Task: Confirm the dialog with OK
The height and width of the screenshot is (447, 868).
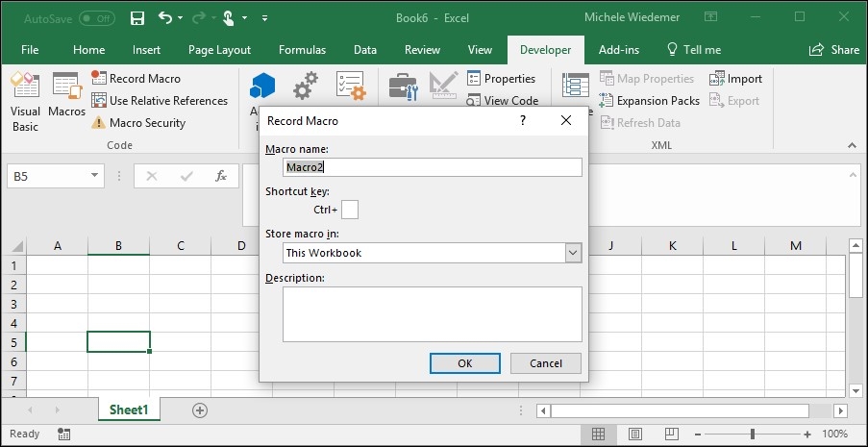Action: point(465,363)
